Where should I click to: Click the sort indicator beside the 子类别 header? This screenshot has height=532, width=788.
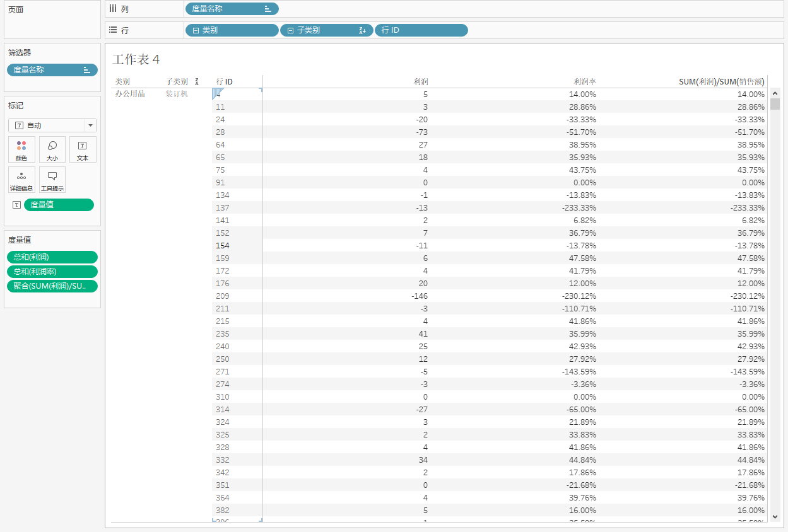pyautogui.click(x=197, y=82)
